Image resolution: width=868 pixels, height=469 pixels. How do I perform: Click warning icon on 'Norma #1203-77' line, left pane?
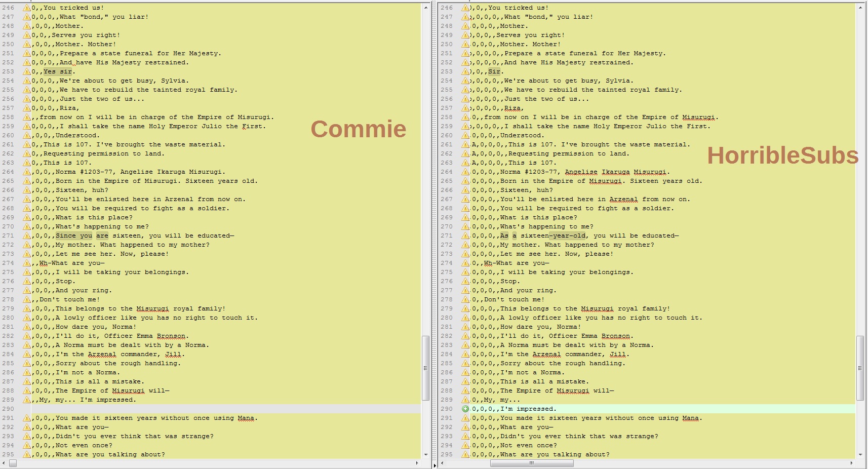tap(27, 172)
